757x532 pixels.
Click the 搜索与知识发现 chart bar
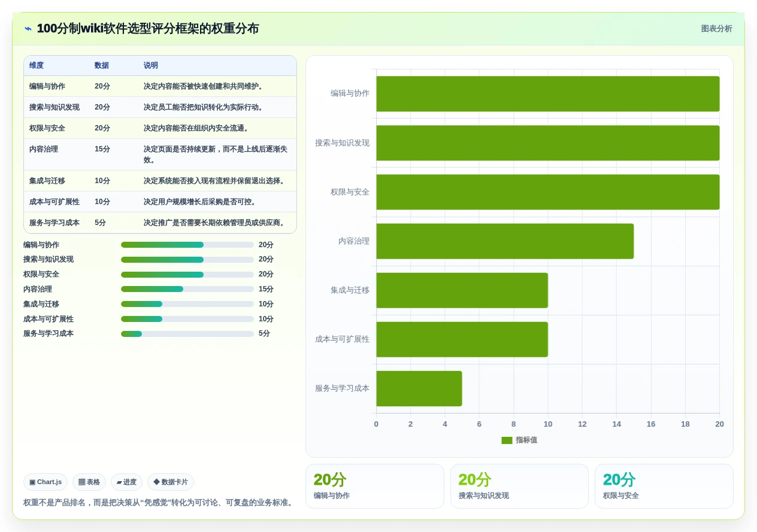point(548,143)
